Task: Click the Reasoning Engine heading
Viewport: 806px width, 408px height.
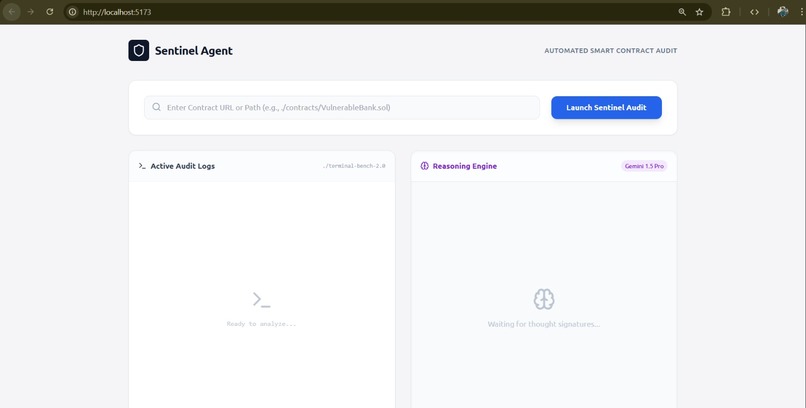Action: 465,166
